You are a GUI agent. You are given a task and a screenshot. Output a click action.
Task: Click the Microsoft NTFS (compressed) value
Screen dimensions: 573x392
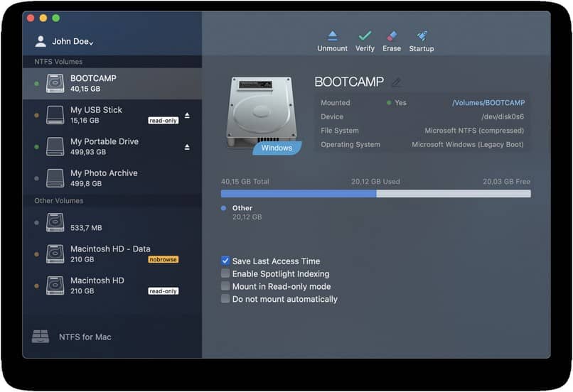[x=474, y=131]
